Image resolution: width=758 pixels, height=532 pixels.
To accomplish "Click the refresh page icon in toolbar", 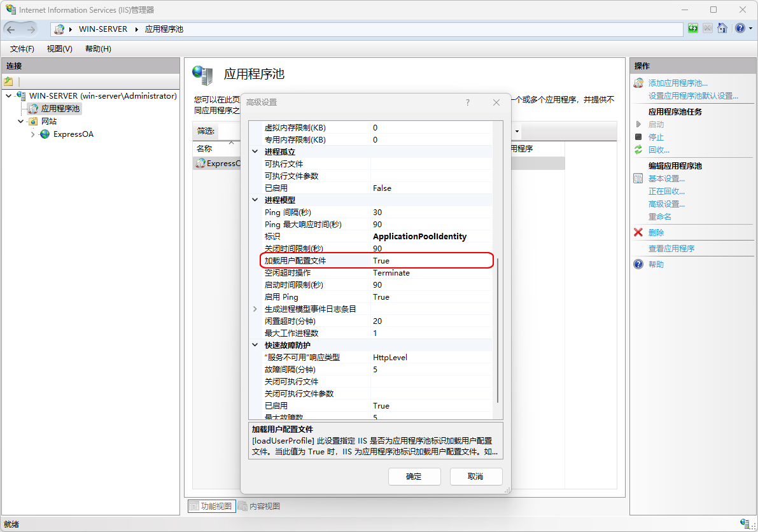I will tap(693, 29).
